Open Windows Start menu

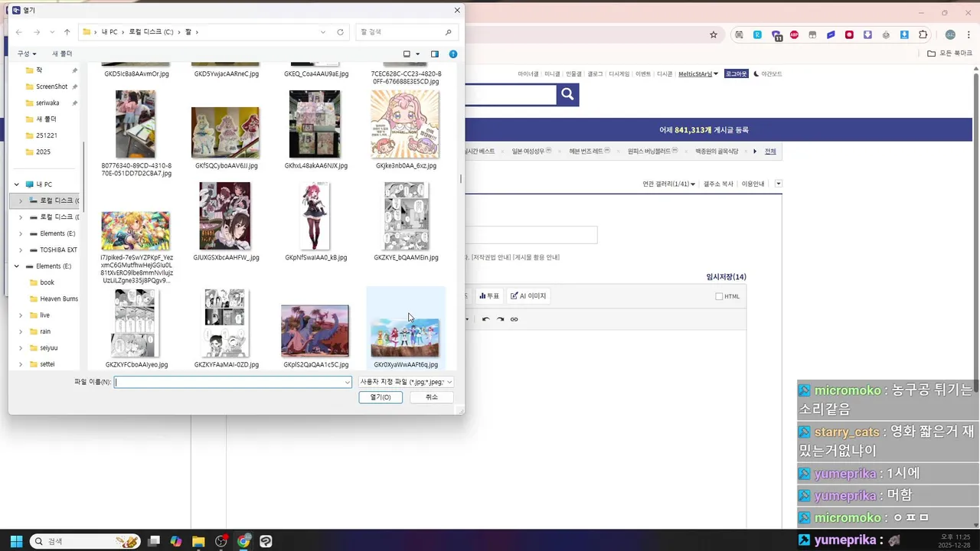(16, 541)
